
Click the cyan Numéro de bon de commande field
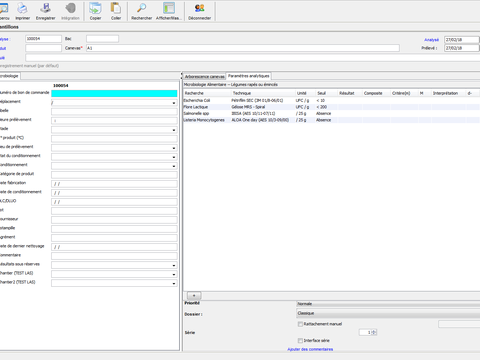(114, 94)
